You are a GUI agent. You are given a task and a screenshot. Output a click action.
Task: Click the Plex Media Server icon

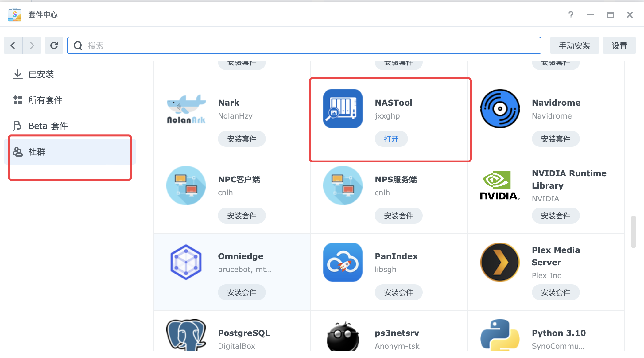click(x=500, y=262)
